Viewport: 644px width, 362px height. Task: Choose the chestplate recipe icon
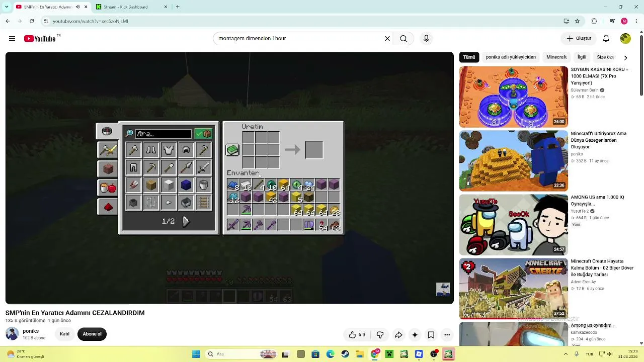(x=169, y=150)
